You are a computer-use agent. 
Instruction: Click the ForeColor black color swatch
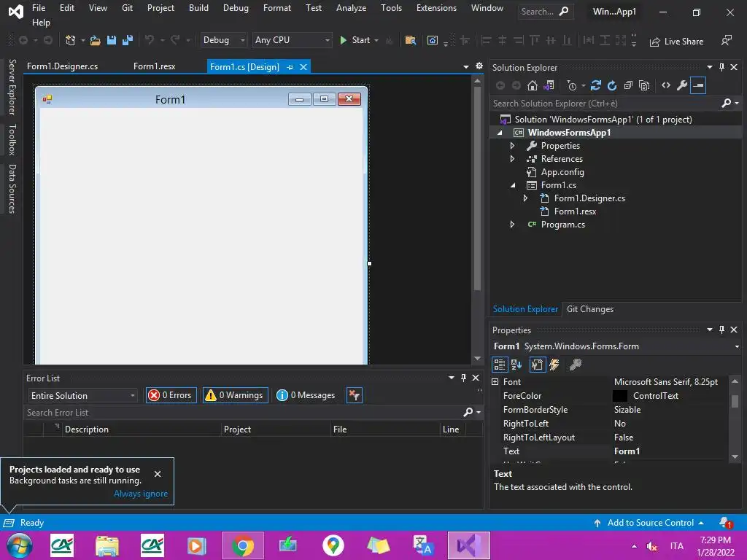(619, 396)
